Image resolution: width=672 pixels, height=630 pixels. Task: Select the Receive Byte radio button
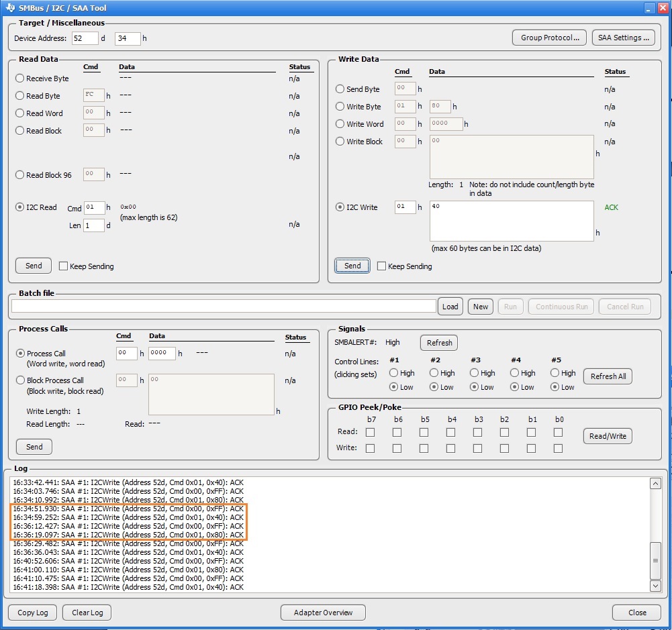19,78
